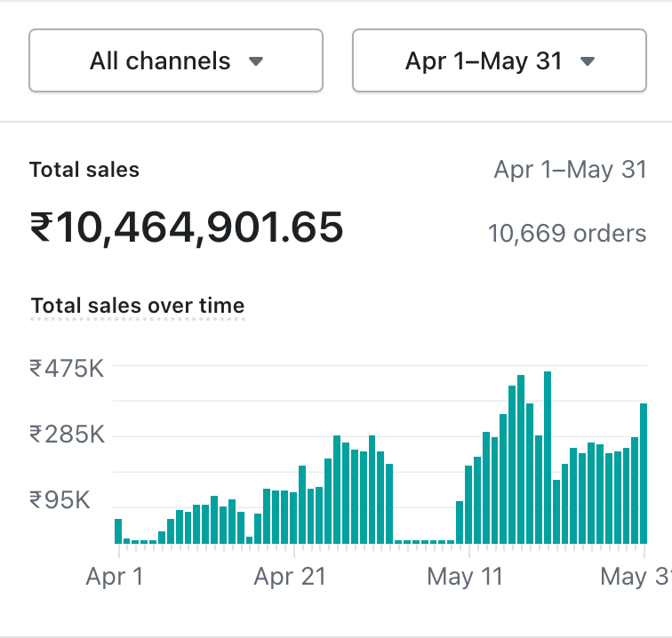Click the 10,669 orders count
The image size is (672, 638).
coord(566,234)
